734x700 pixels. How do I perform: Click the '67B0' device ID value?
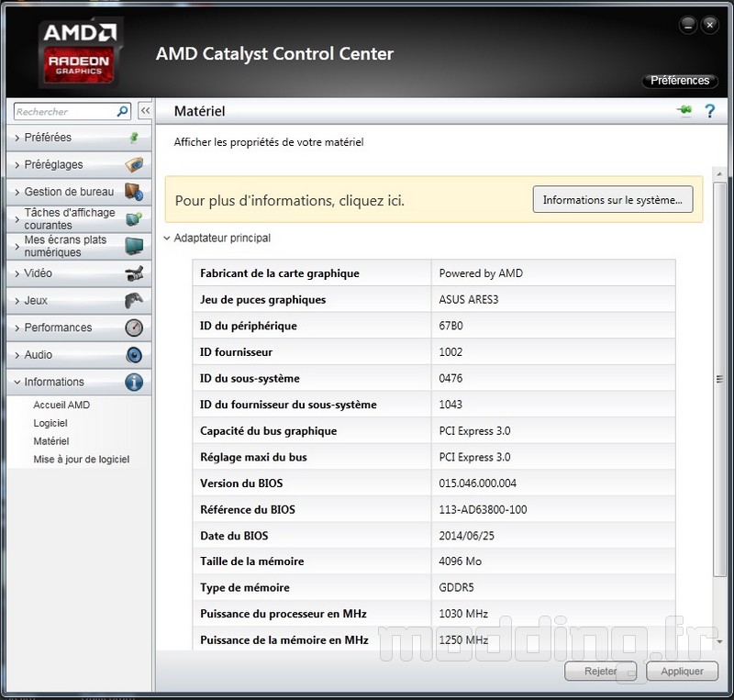[450, 326]
